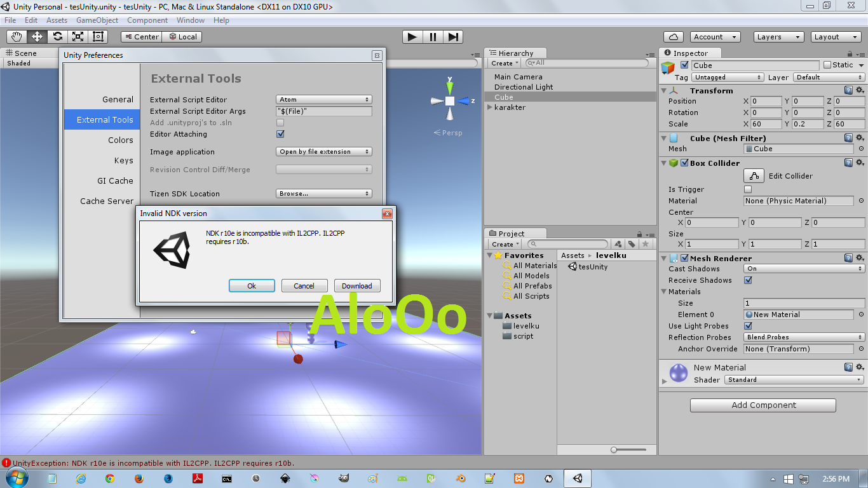Click the Add Component button

(x=763, y=405)
